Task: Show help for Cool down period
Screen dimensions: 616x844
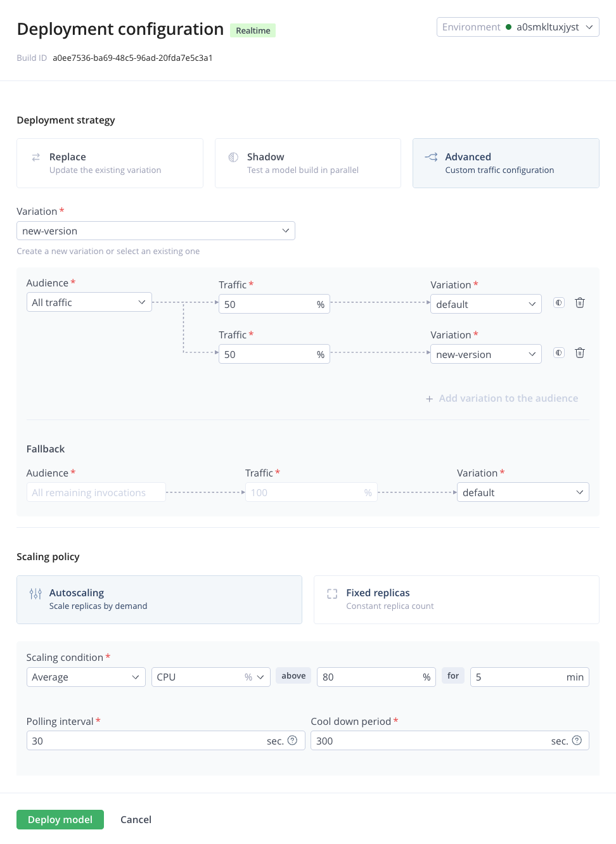Action: [x=577, y=740]
